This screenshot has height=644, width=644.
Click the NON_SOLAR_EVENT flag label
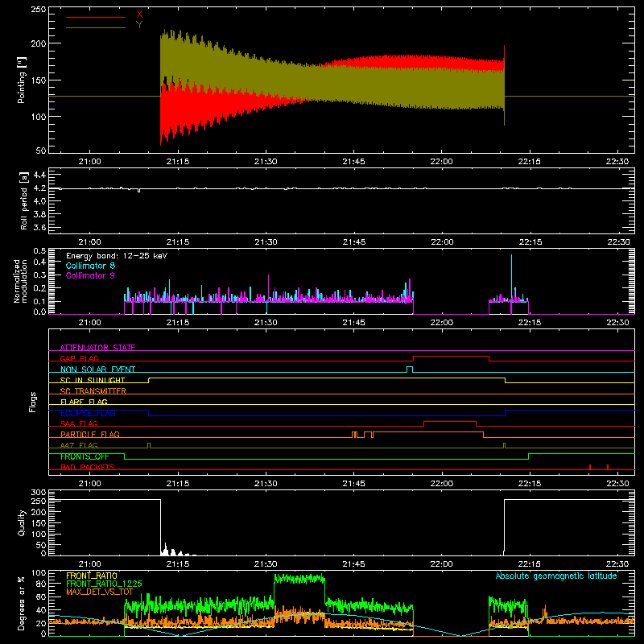click(97, 369)
